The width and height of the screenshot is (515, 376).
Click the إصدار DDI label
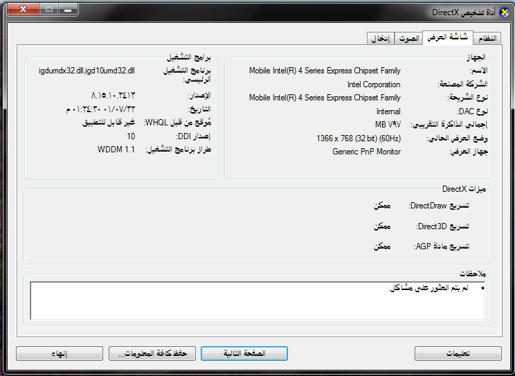point(193,136)
